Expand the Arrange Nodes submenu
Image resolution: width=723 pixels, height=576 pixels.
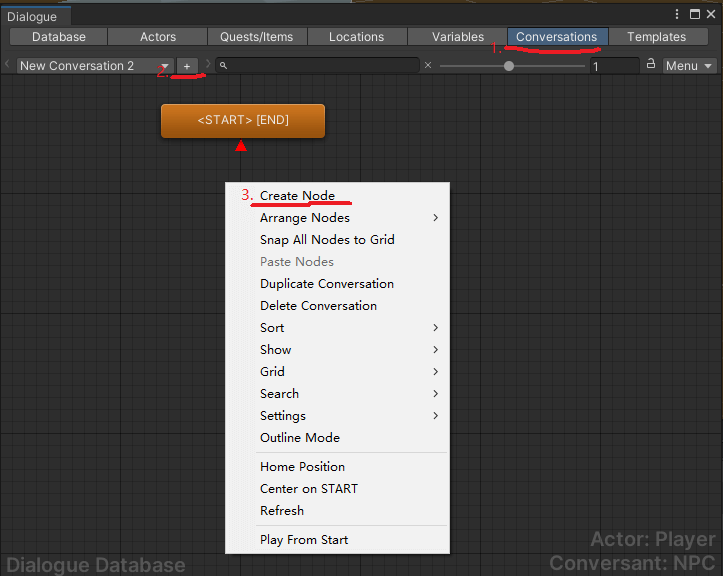tap(337, 218)
